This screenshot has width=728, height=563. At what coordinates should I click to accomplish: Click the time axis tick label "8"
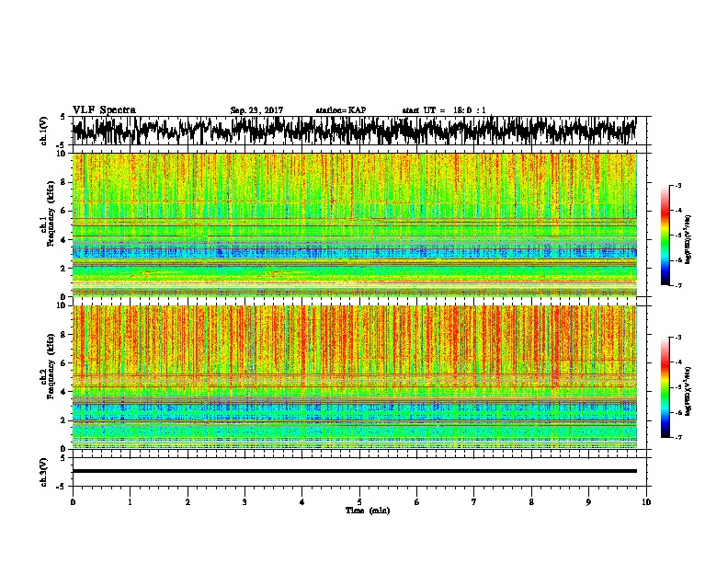click(531, 502)
